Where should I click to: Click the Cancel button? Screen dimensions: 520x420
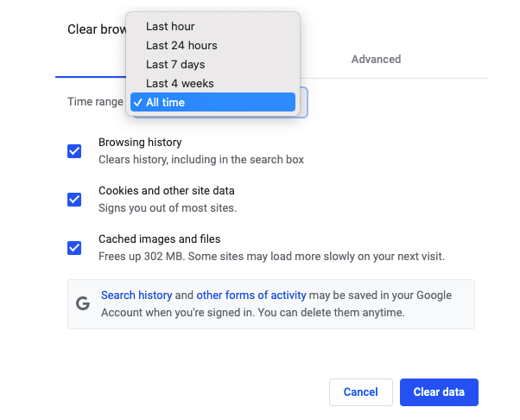[x=361, y=392]
